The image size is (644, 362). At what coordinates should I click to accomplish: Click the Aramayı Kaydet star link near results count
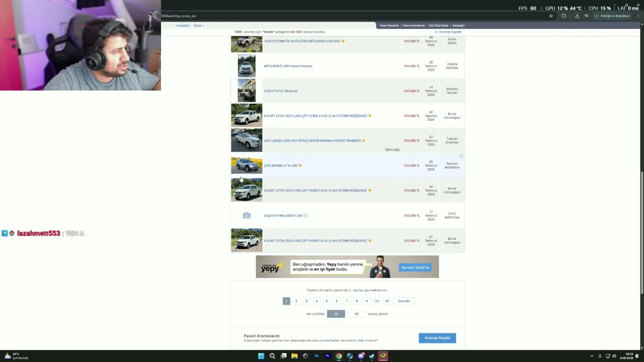click(448, 32)
